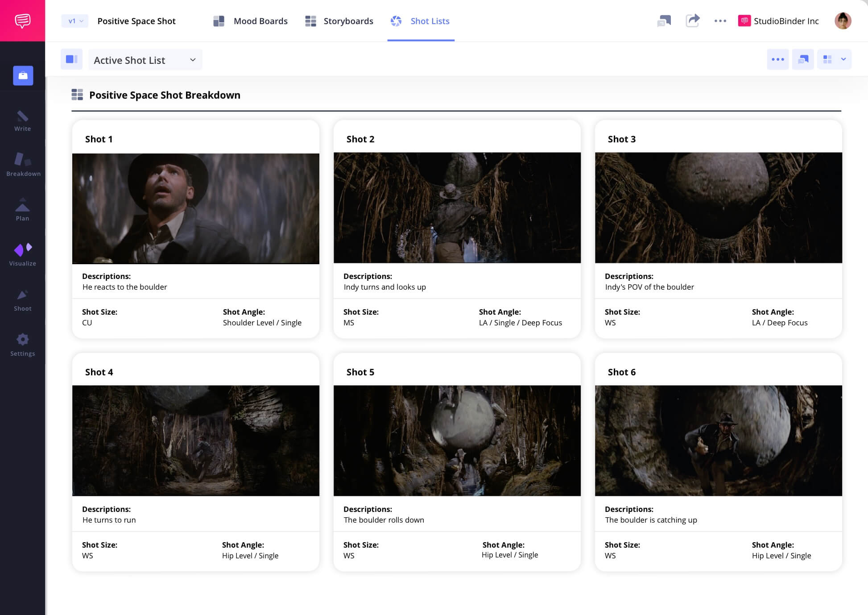Open the grid layout icon above shot list
Image resolution: width=868 pixels, height=615 pixels.
(827, 59)
